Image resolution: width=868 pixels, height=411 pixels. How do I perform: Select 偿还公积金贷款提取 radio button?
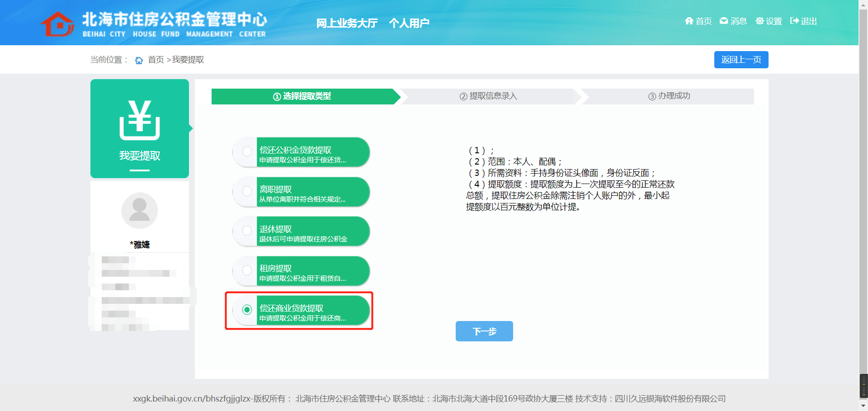pos(247,151)
